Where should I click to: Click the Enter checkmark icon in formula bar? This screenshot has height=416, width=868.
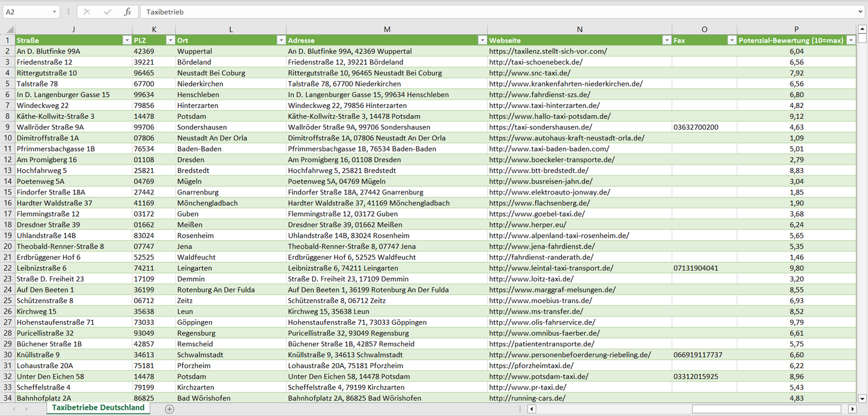(108, 12)
